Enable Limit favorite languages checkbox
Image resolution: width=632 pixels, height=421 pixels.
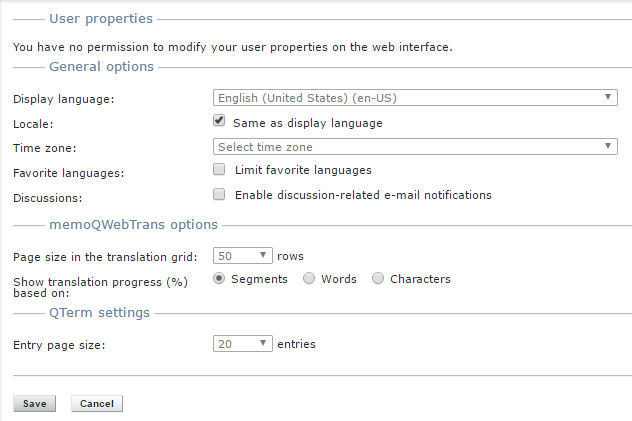click(219, 170)
